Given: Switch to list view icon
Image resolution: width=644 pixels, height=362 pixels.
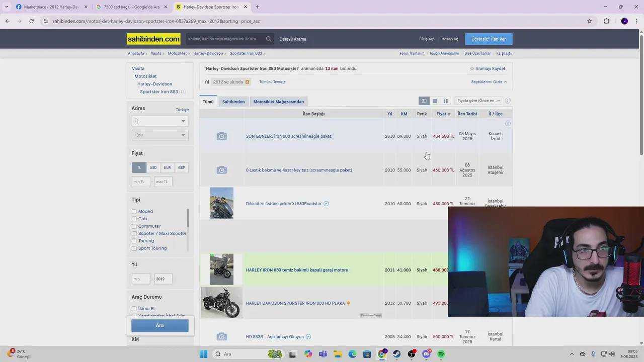Looking at the screenshot, I should (x=435, y=101).
